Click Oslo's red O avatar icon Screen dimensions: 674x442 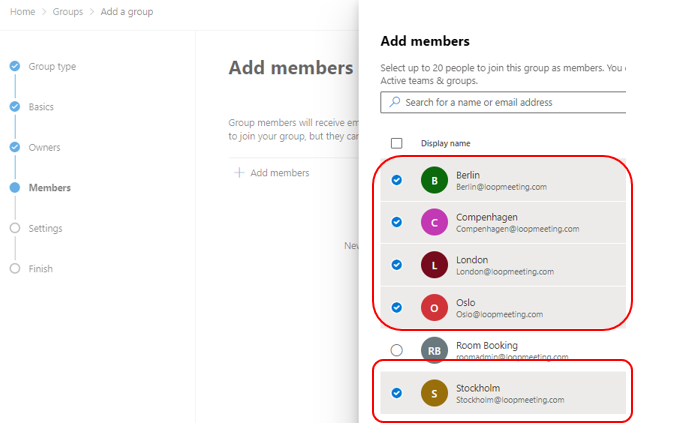[434, 307]
